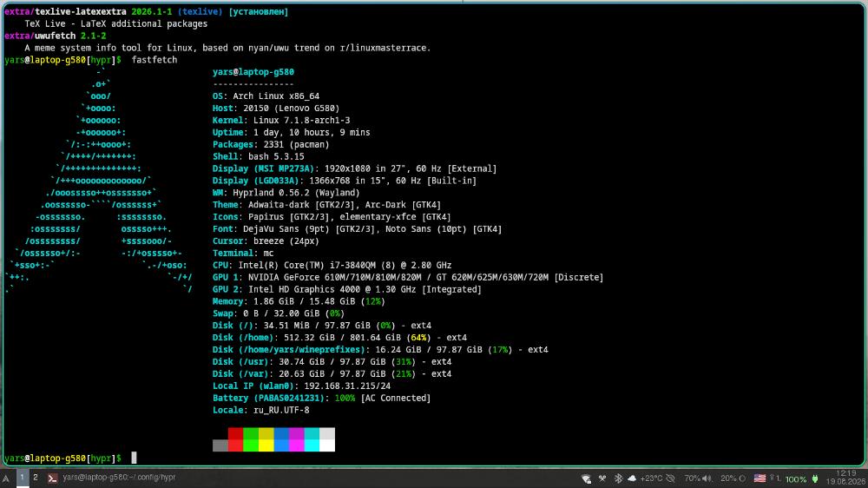Click 'Packages: 2331 (pacman)' line

[x=271, y=144]
